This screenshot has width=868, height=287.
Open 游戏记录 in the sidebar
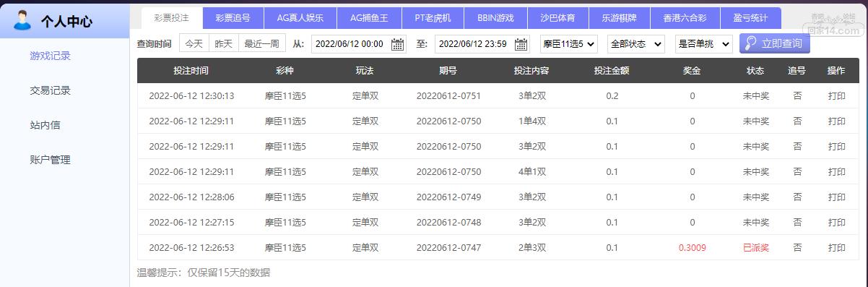tap(51, 56)
